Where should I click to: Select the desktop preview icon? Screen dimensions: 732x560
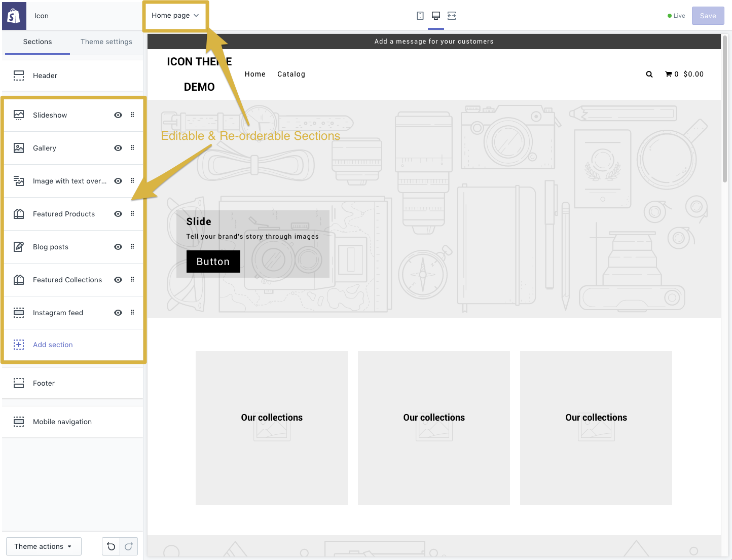pos(435,16)
